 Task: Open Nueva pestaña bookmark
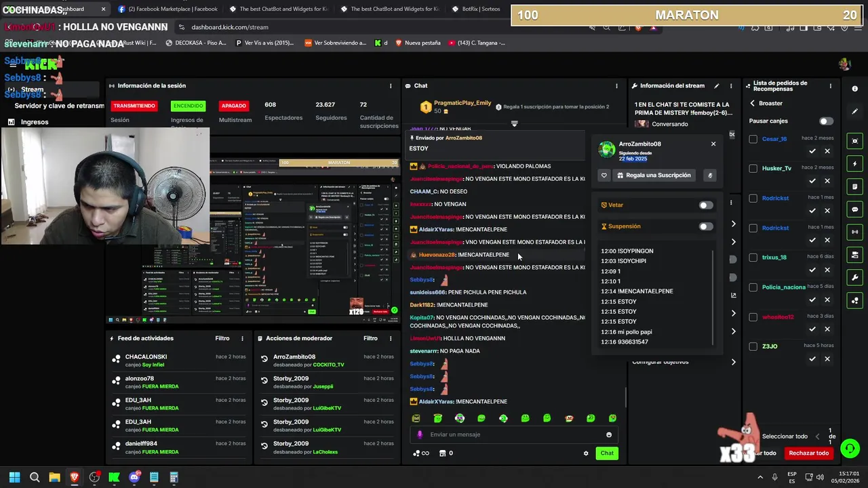tap(417, 43)
